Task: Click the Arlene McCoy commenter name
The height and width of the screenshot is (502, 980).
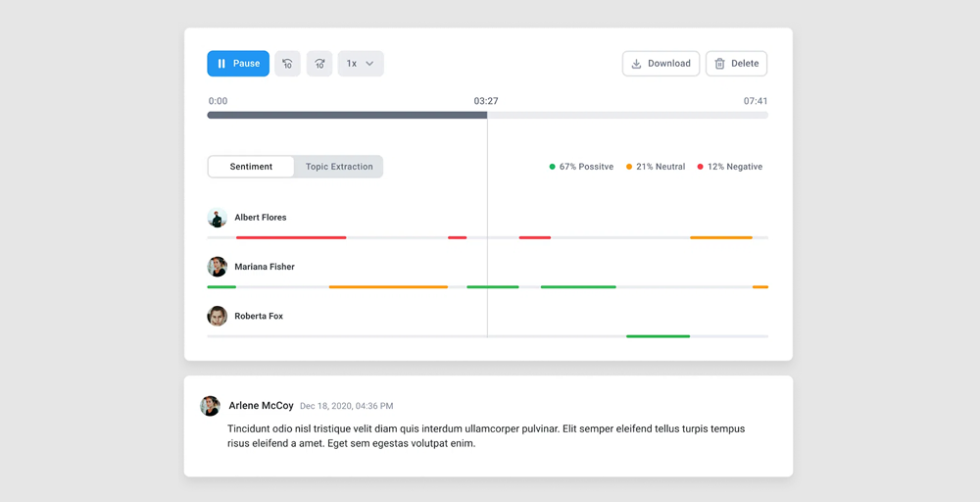Action: 262,406
